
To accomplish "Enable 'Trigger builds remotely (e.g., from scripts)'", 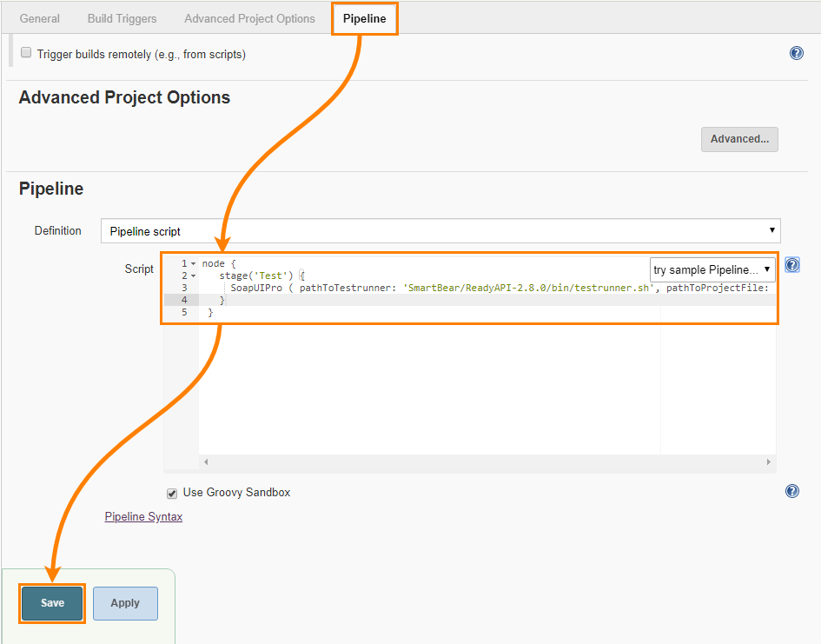I will (x=25, y=51).
